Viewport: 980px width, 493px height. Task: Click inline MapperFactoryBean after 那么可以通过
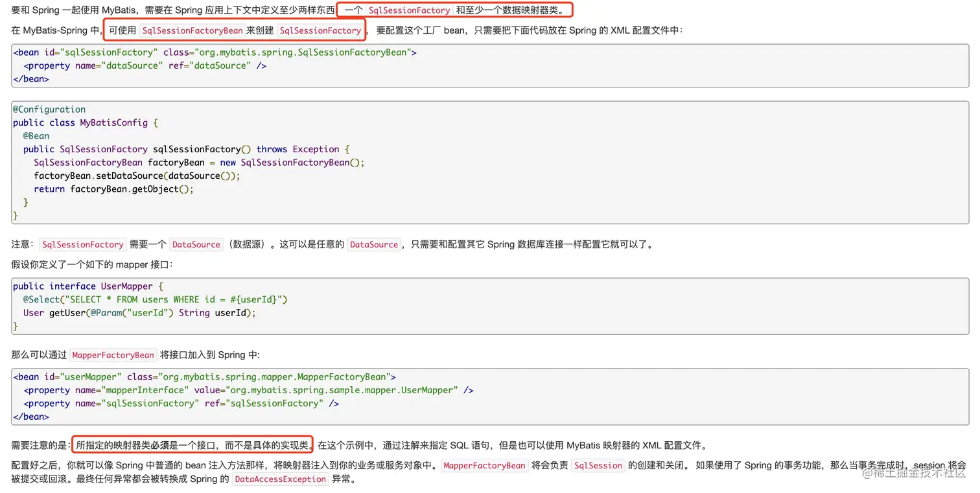point(113,355)
